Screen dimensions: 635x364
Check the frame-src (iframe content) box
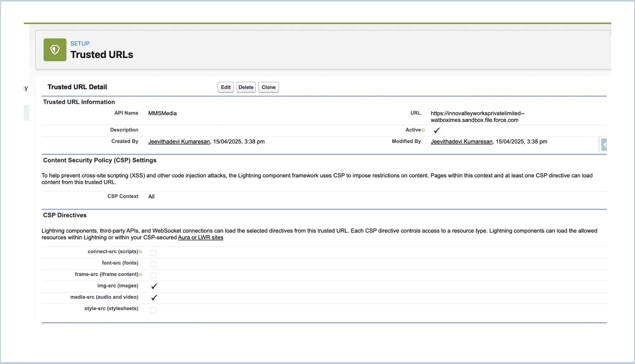pos(153,276)
